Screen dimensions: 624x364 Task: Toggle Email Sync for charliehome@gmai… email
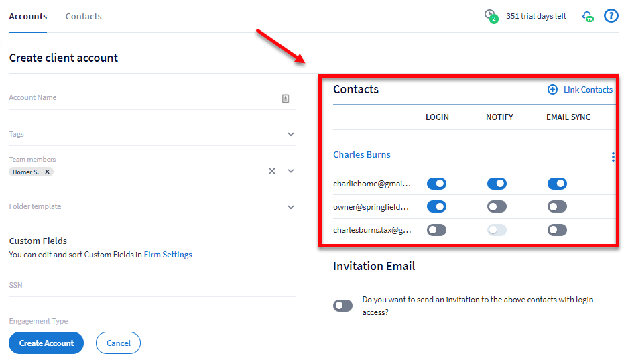pyautogui.click(x=557, y=184)
